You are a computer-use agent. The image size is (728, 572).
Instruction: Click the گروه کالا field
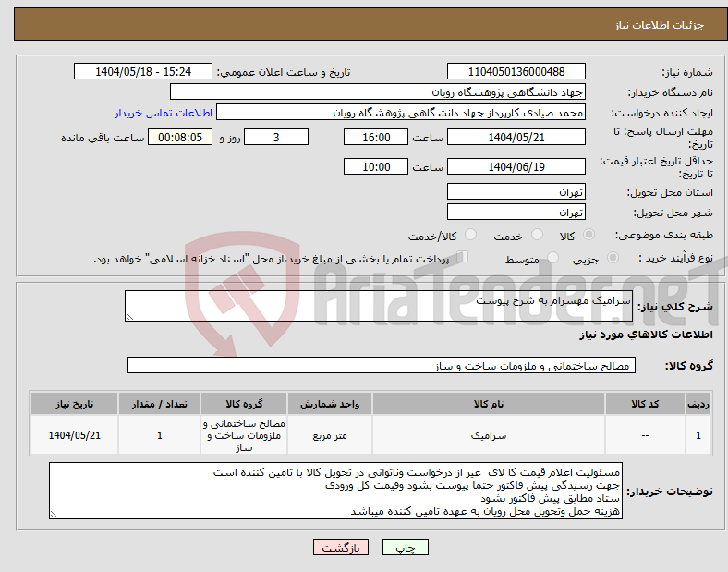[382, 365]
